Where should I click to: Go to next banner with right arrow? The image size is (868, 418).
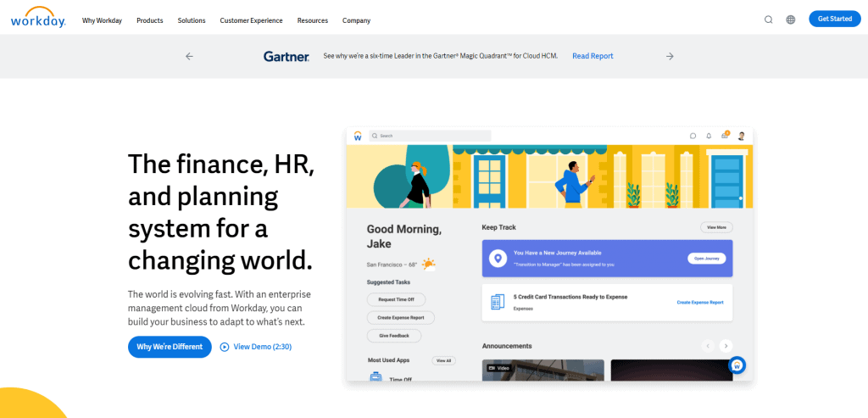[x=670, y=56]
